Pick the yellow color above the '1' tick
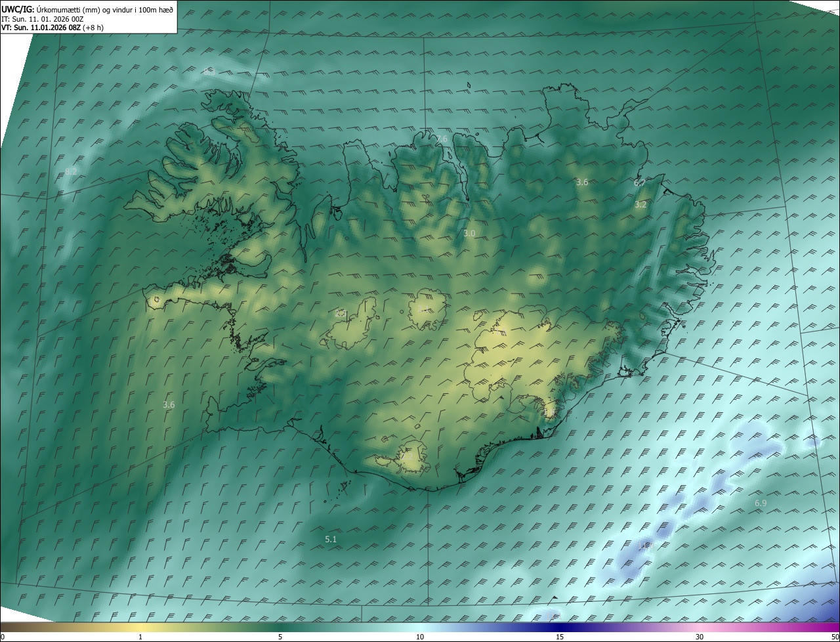 [140, 628]
